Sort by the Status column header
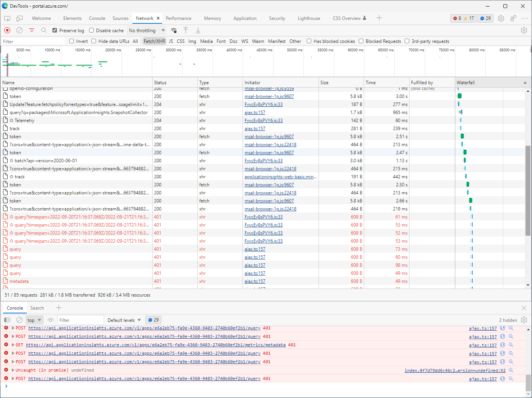 [x=174, y=82]
